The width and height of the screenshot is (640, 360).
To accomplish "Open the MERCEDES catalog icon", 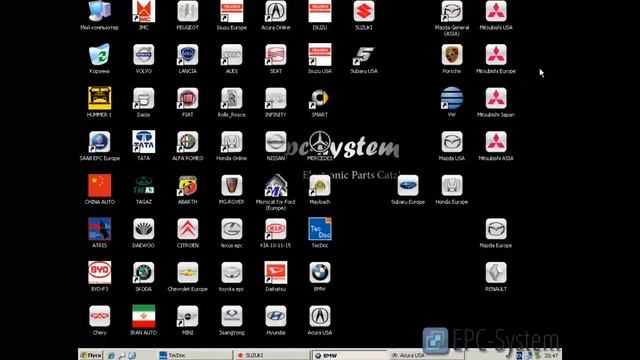I will pyautogui.click(x=320, y=142).
